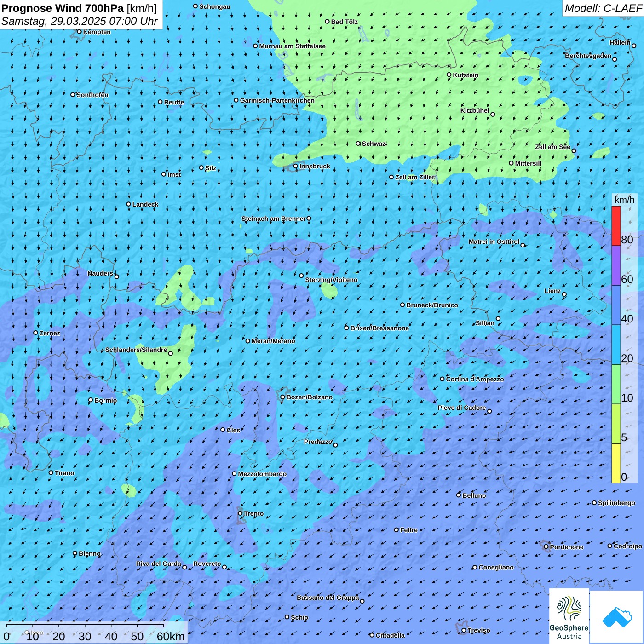Screen dimensions: 644x644
Task: Click the 'Prognose Wind 700hPa' title text
Action: 63,8
